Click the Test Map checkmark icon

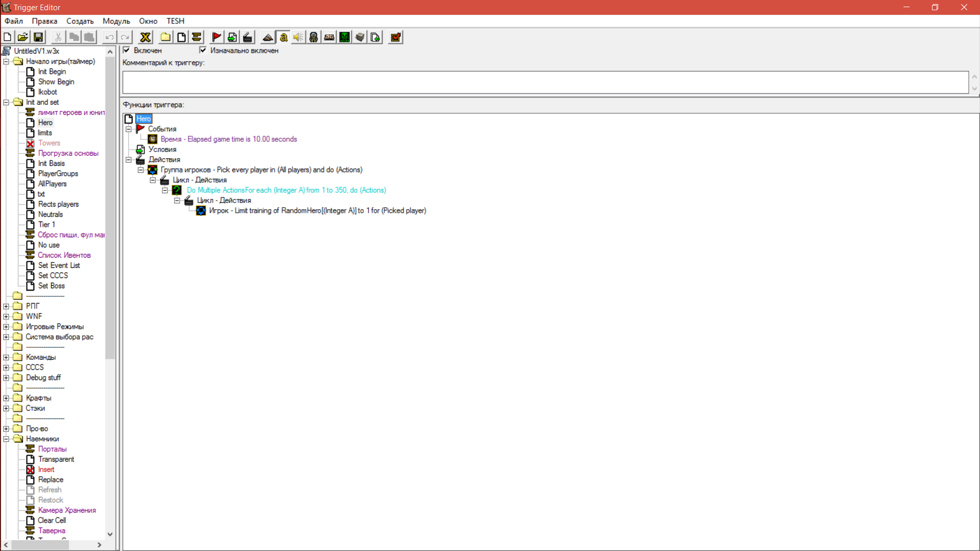click(x=396, y=37)
